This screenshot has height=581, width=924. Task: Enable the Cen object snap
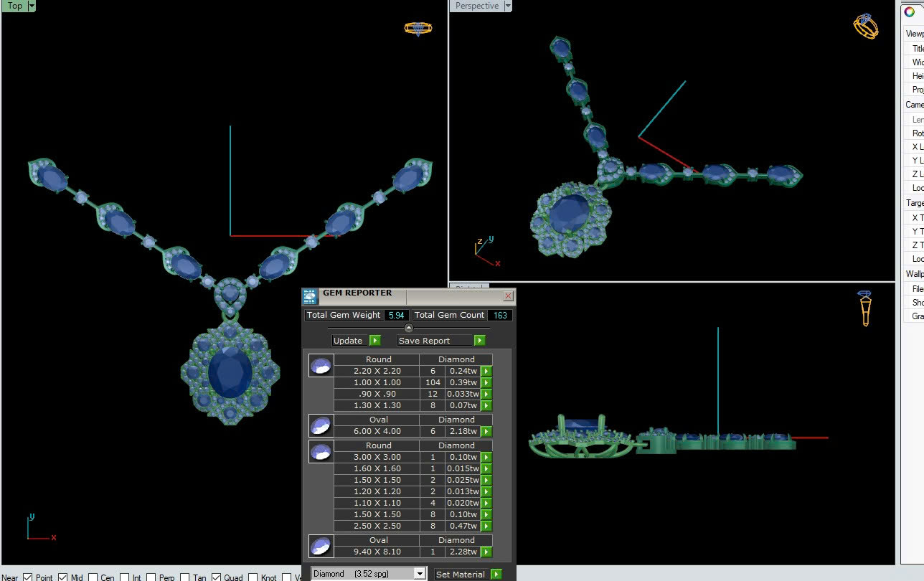click(94, 577)
